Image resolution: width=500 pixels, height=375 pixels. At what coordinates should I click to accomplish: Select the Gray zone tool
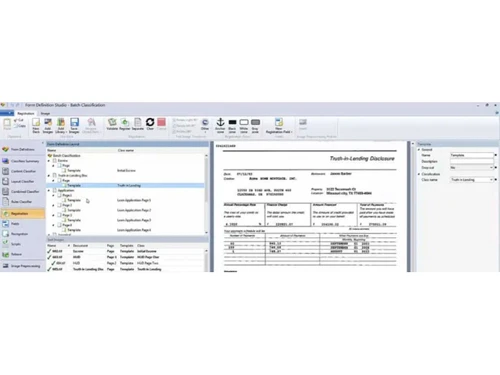(x=255, y=125)
